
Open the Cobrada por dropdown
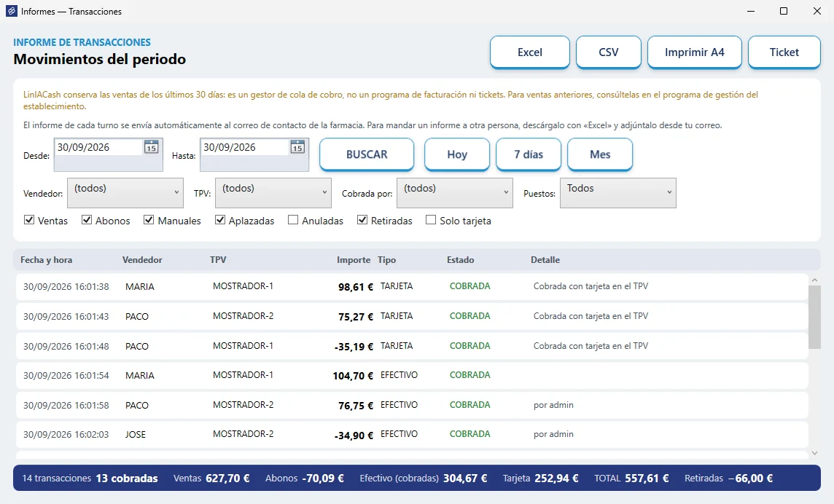click(x=455, y=193)
